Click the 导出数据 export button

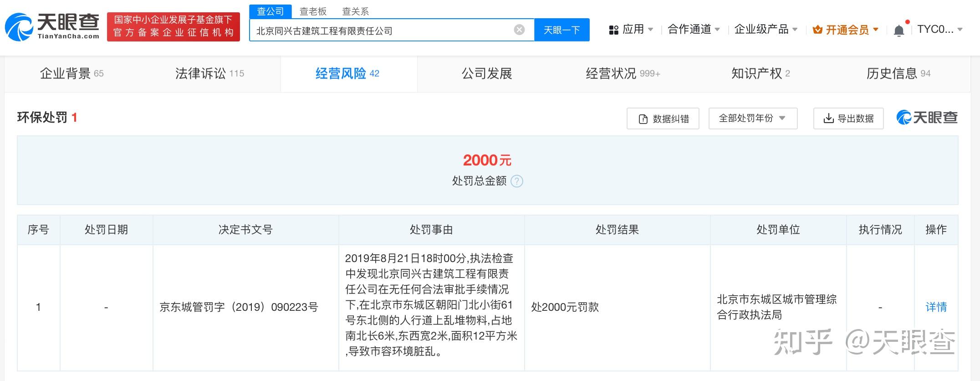[848, 118]
